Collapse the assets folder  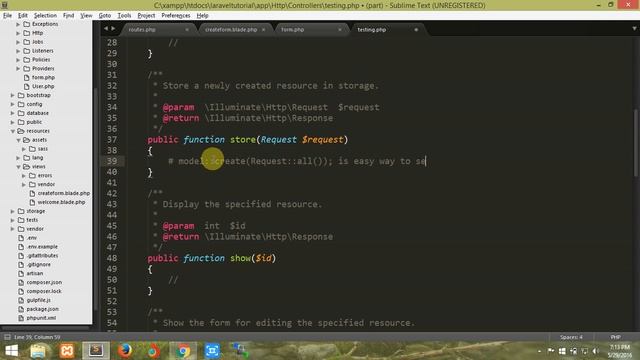(x=18, y=140)
